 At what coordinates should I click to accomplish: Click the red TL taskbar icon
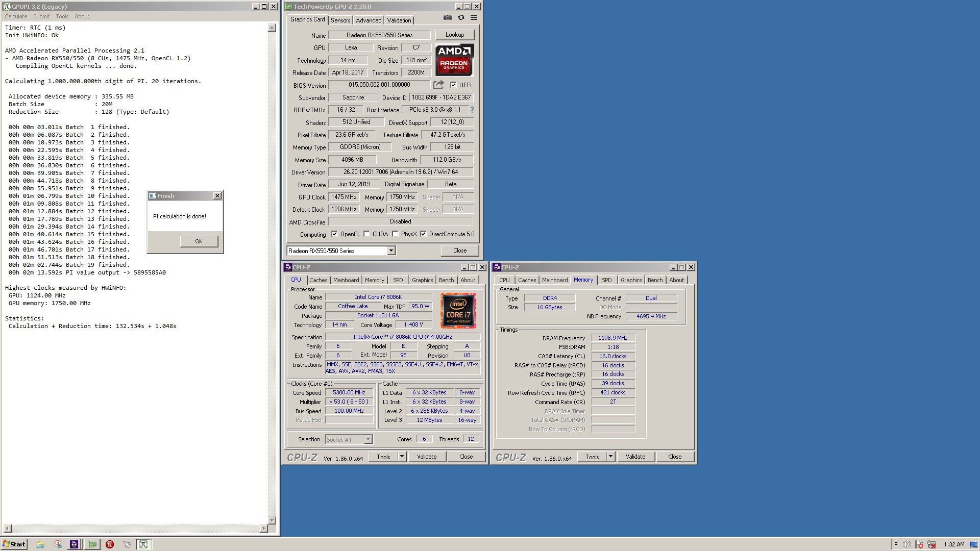(110, 544)
